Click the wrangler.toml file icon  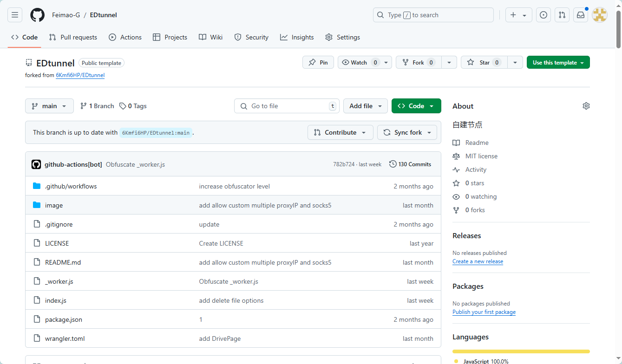37,338
